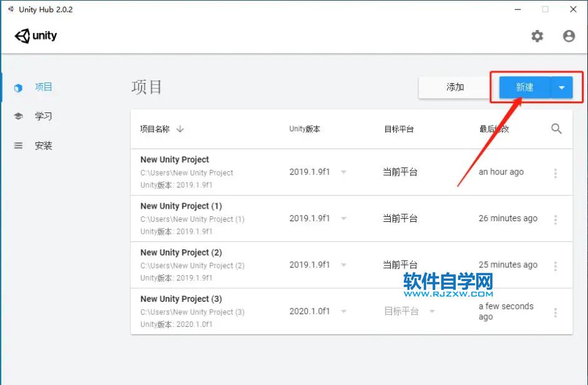Expand 目标平台 dropdown for New Unity Project (3)

tap(432, 311)
